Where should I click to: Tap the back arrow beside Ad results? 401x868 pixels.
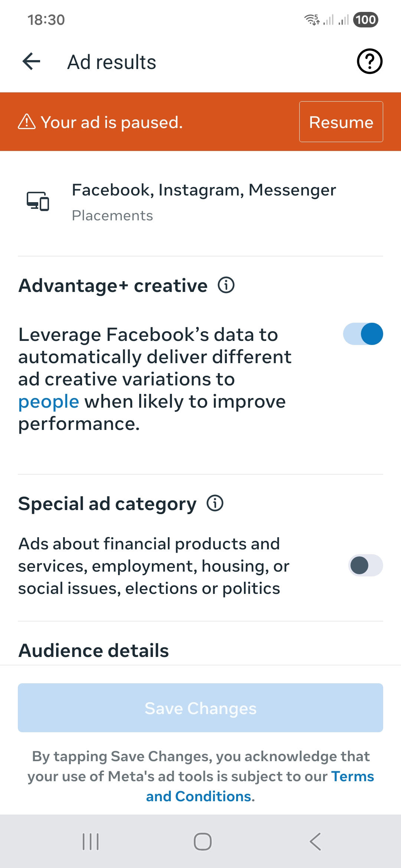click(x=32, y=61)
